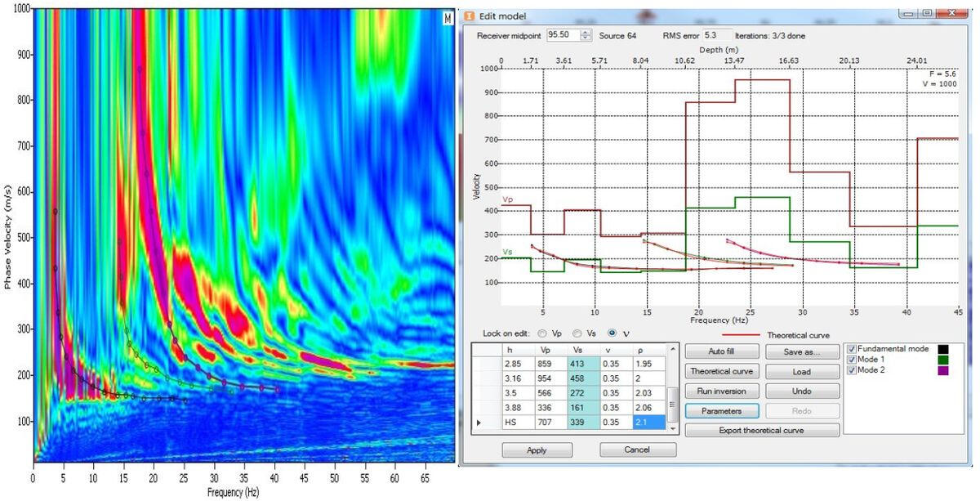Select the HS row density cell 2.1
The width and height of the screenshot is (980, 501).
[x=649, y=421]
